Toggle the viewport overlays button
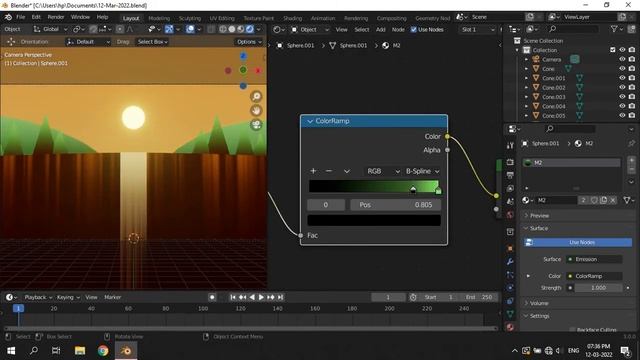Screen dimensions: 640x360 coord(190,29)
